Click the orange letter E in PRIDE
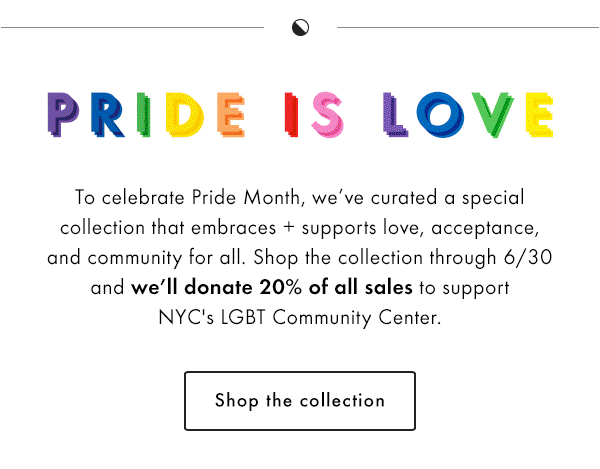Viewport: 600px width, 469px height. click(230, 114)
